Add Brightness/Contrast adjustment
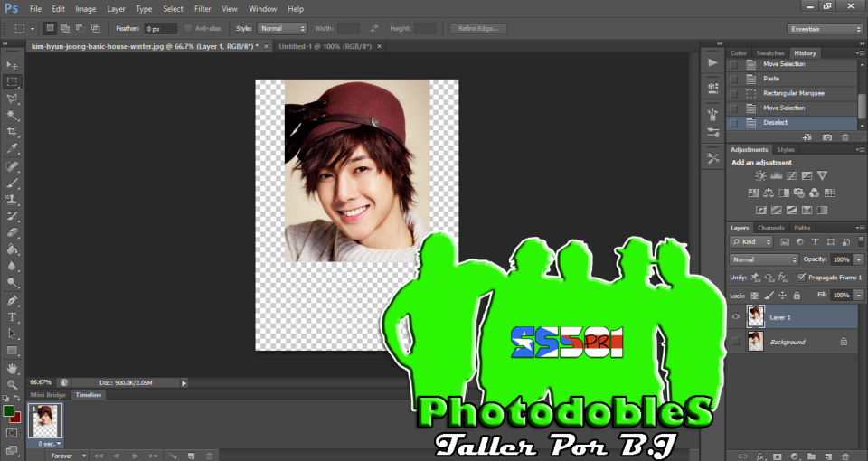Viewport: 868px width, 461px height. (x=760, y=176)
